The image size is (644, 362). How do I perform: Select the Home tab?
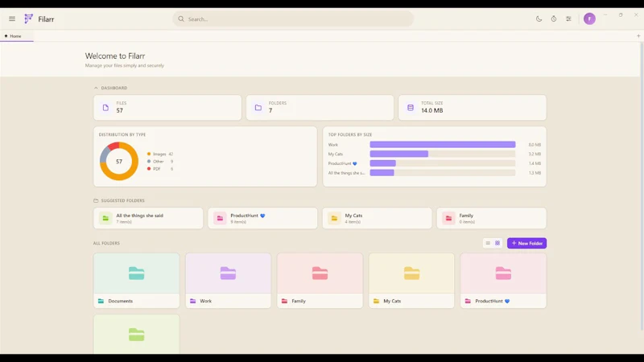[x=17, y=36]
